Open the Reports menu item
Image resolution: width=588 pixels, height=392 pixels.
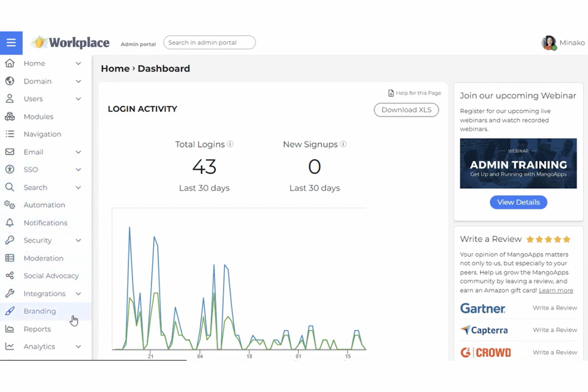pos(37,329)
